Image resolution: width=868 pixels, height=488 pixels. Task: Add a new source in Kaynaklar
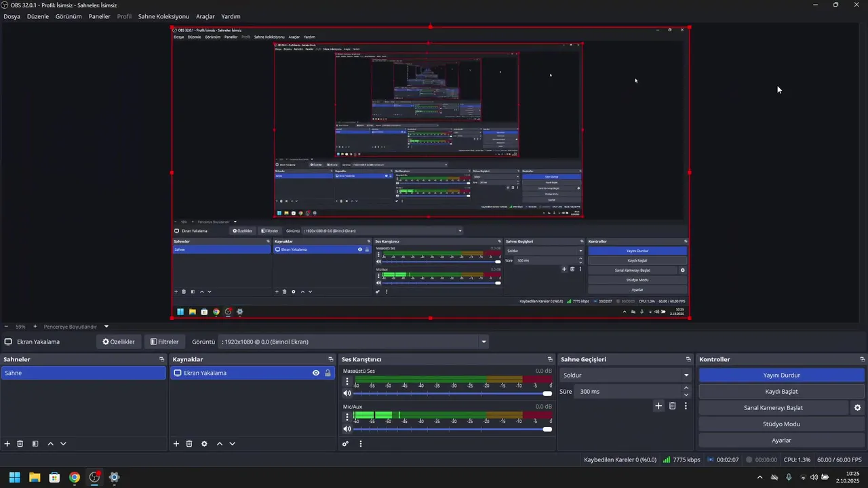[176, 444]
